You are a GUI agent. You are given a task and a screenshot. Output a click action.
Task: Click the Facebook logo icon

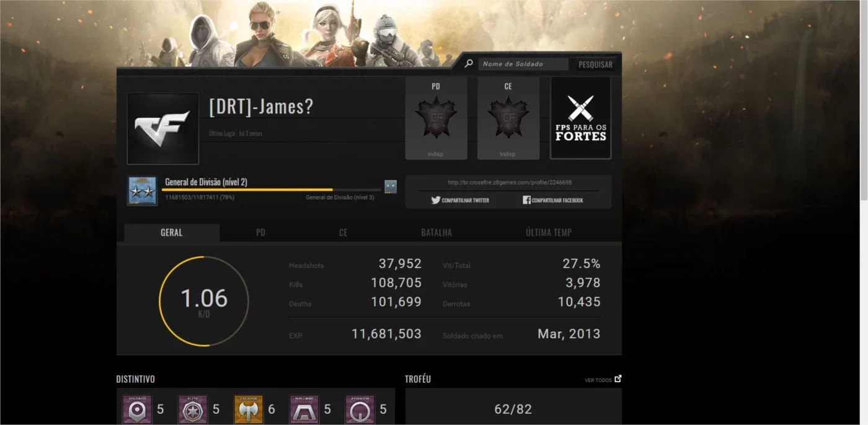click(526, 200)
